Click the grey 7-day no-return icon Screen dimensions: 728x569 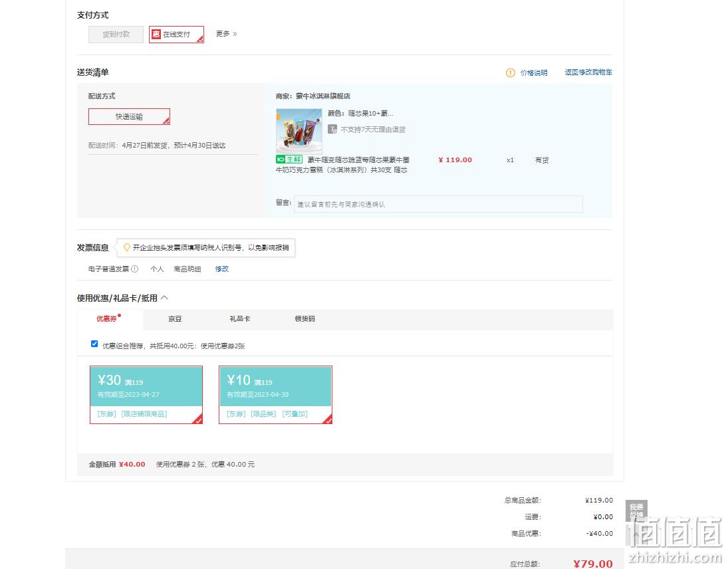pos(332,129)
